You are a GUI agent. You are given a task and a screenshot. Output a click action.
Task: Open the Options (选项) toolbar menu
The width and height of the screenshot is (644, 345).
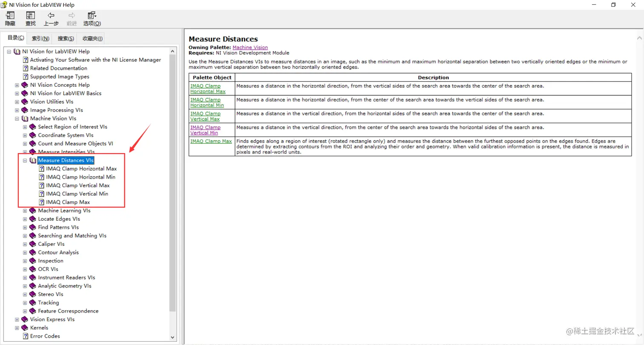92,19
